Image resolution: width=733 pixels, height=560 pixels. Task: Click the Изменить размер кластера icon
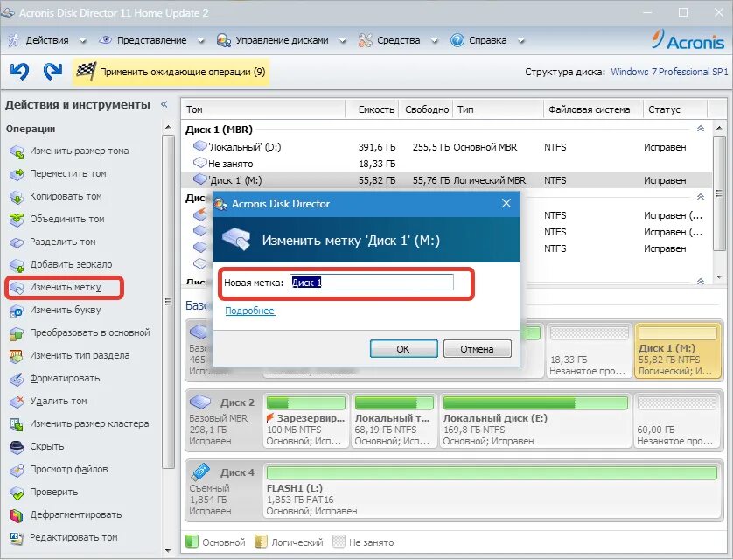(17, 424)
